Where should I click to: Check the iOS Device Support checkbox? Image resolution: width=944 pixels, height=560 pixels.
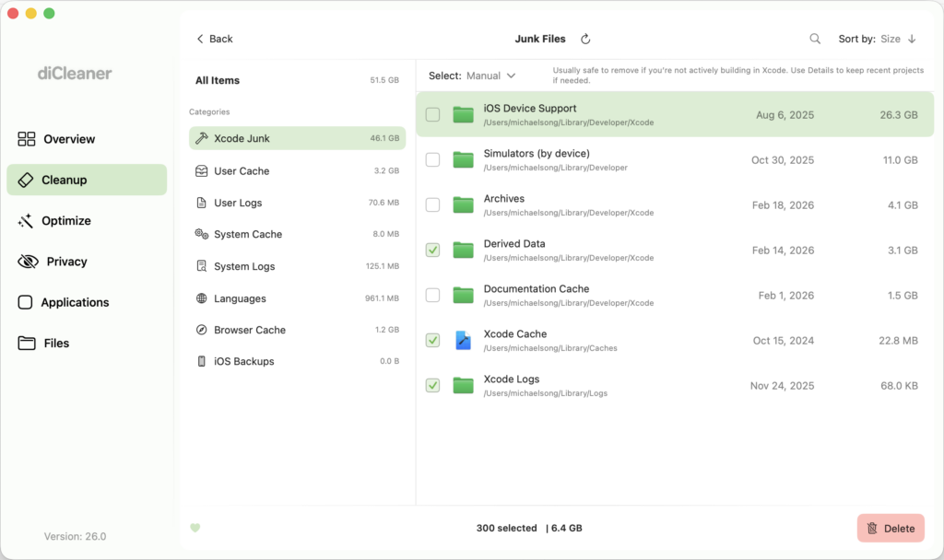432,115
